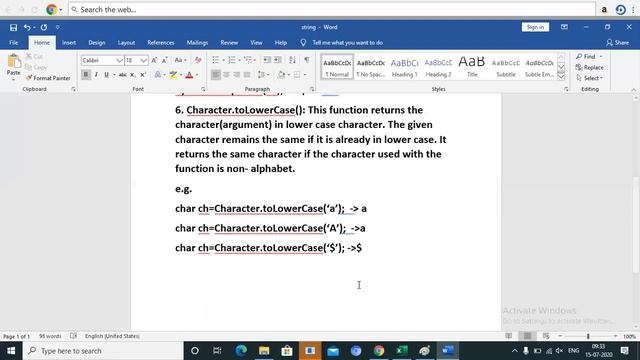Switch to the References tab
This screenshot has height=360, width=640.
point(161,42)
